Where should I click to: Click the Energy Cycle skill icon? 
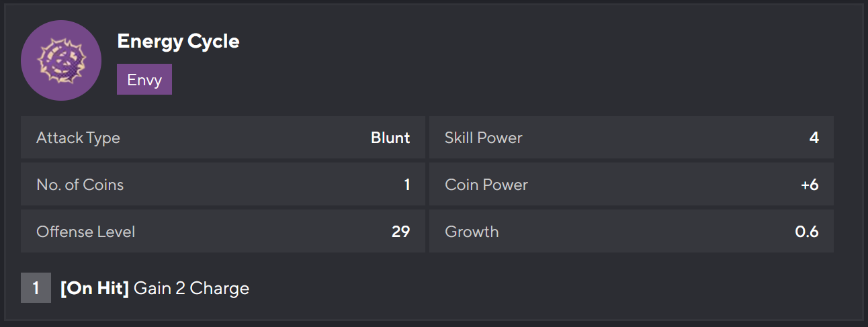(61, 60)
